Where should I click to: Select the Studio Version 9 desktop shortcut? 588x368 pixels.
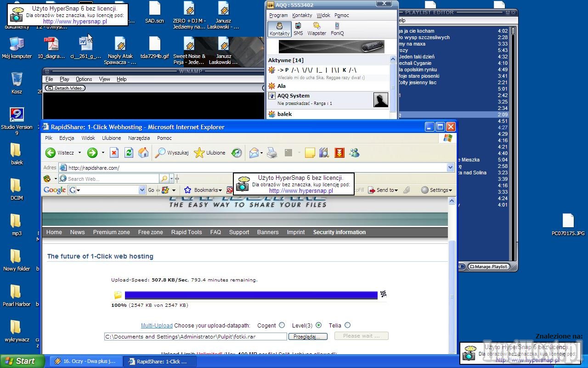coord(17,121)
